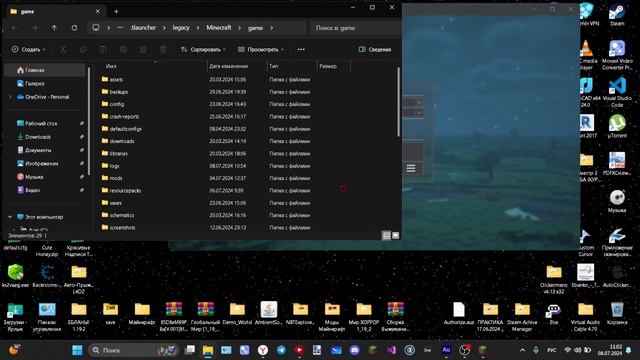Screen dimensions: 640x360
Task: Click the file list vertical scrollbar
Action: pos(398,102)
